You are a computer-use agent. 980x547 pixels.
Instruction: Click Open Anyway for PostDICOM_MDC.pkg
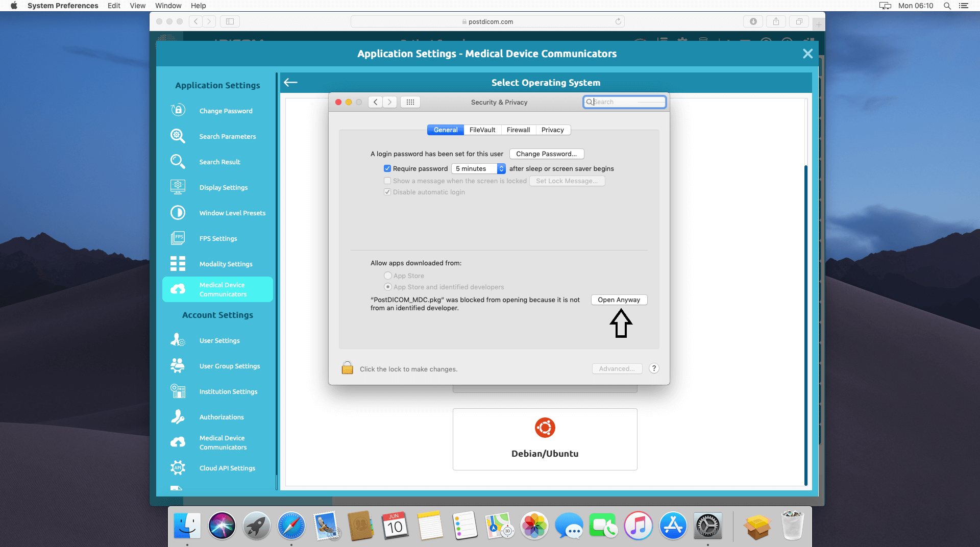[x=619, y=300]
